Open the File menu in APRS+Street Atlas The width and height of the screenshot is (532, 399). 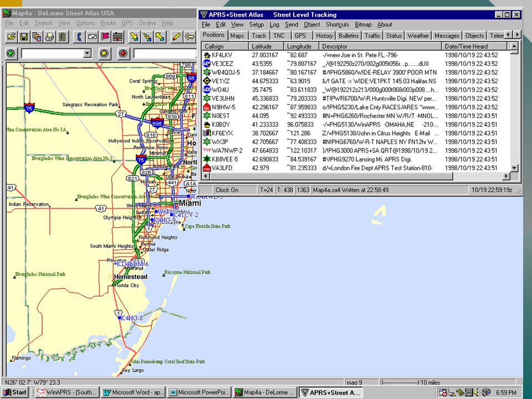(206, 24)
